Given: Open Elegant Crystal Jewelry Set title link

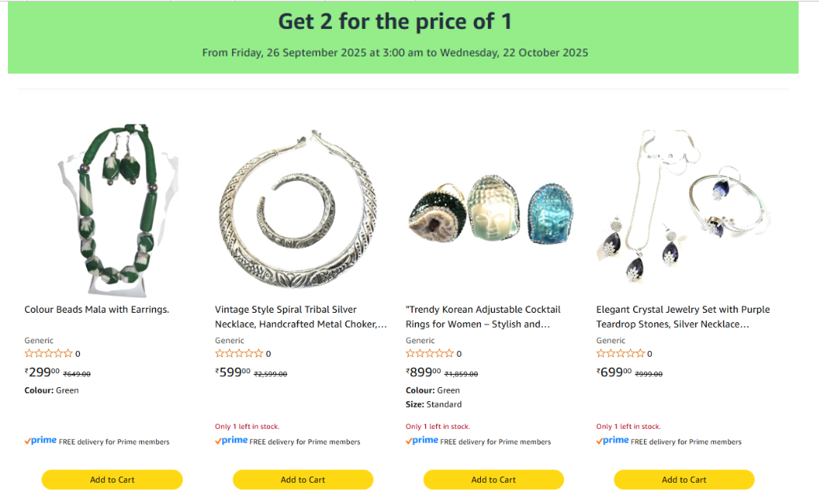Looking at the screenshot, I should pos(682,317).
